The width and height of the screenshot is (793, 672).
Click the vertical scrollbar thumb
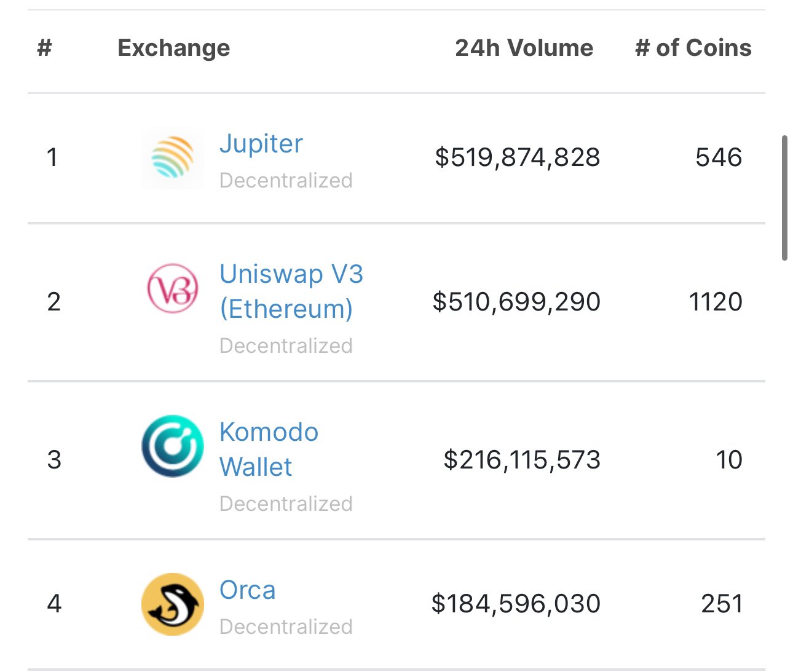click(x=784, y=198)
